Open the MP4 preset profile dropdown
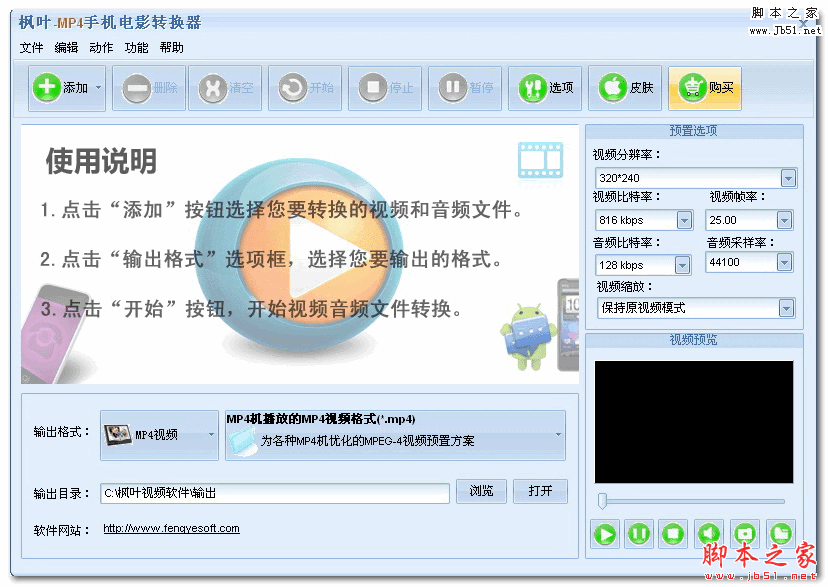This screenshot has width=828, height=587. tap(395, 435)
